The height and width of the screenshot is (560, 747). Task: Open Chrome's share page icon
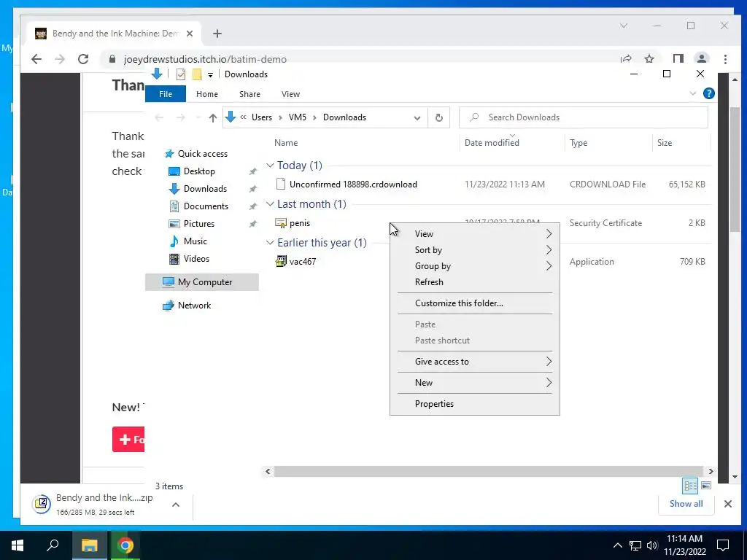(626, 59)
